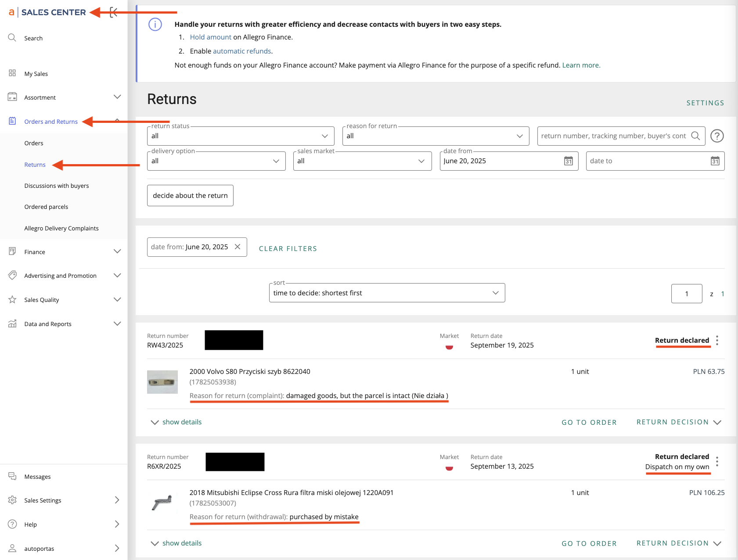Click the autoportas user profile icon
The height and width of the screenshot is (560, 738).
12,549
